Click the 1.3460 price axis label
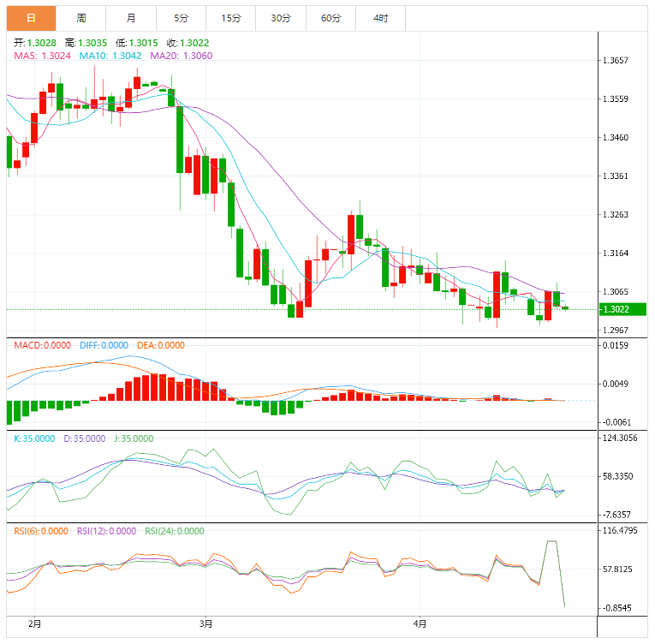655x644 pixels. (x=616, y=138)
